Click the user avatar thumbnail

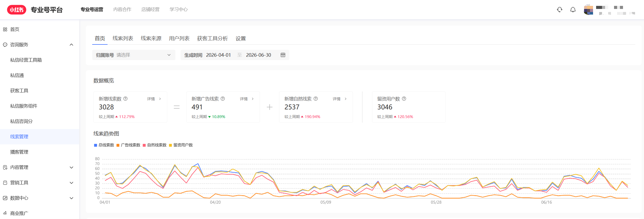click(x=588, y=10)
